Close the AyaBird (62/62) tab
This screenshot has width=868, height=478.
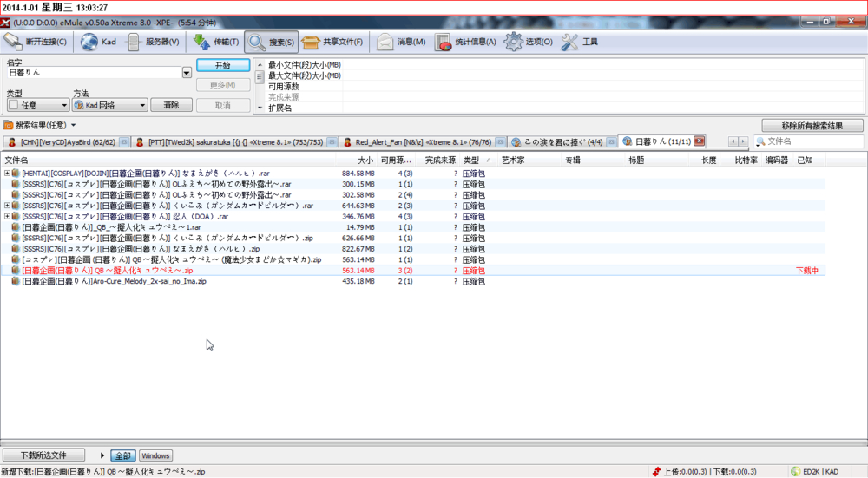click(124, 142)
